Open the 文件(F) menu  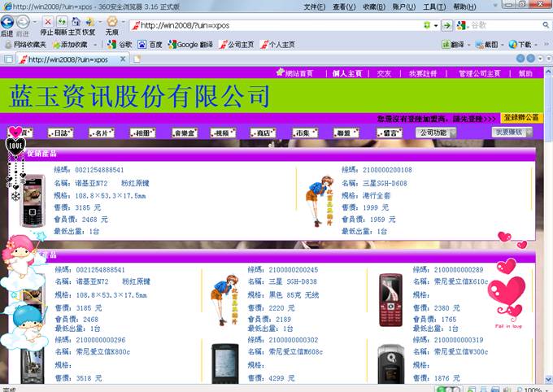coord(315,7)
